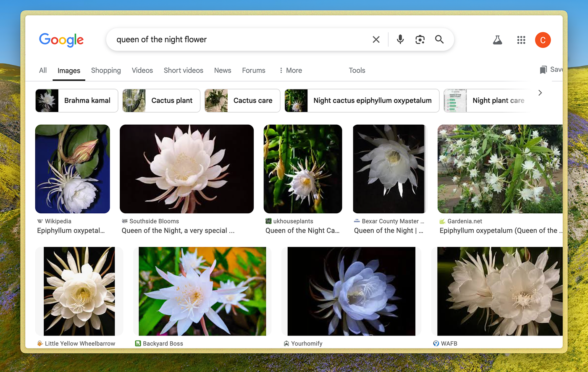
Task: Open the Southside Blooms flower image
Action: point(187,169)
